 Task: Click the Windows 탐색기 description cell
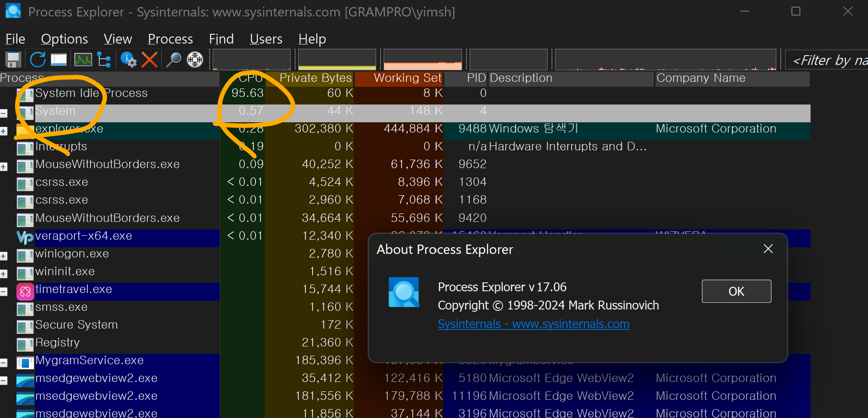(533, 129)
